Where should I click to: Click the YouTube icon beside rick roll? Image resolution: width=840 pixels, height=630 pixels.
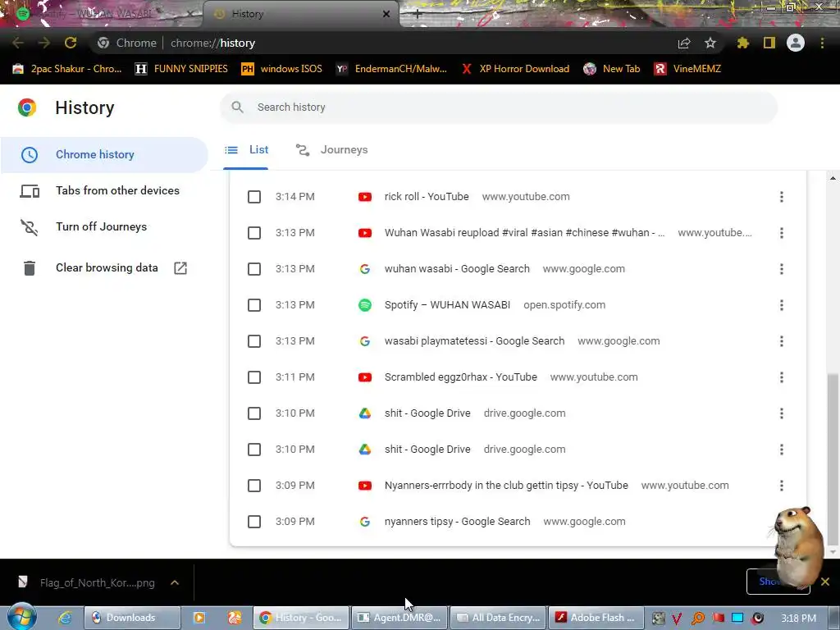(x=365, y=197)
